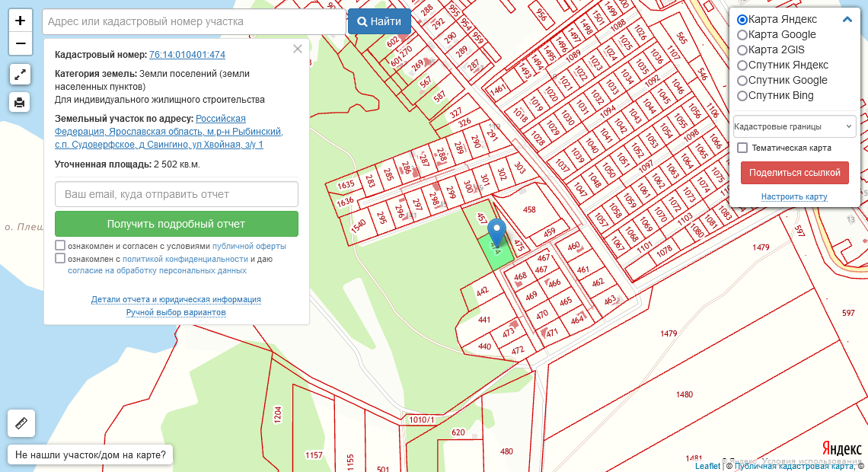Select Спутник Bing radio option
The image size is (868, 472).
pos(742,96)
